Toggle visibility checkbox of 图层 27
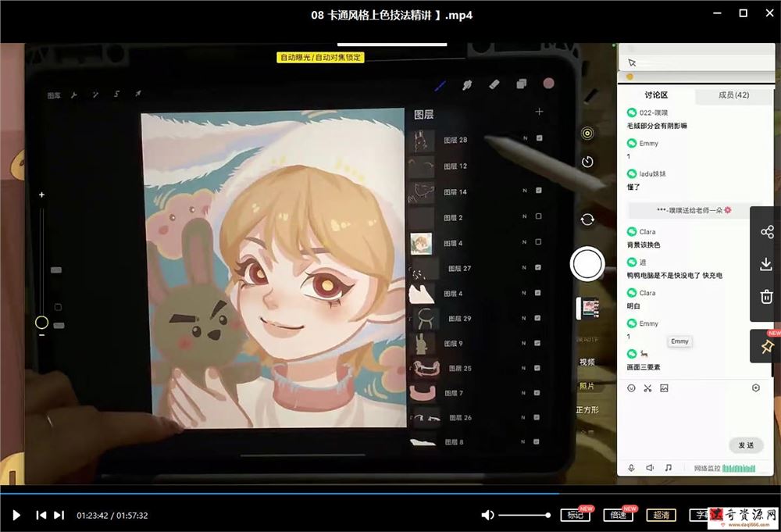The image size is (781, 532). point(538,267)
